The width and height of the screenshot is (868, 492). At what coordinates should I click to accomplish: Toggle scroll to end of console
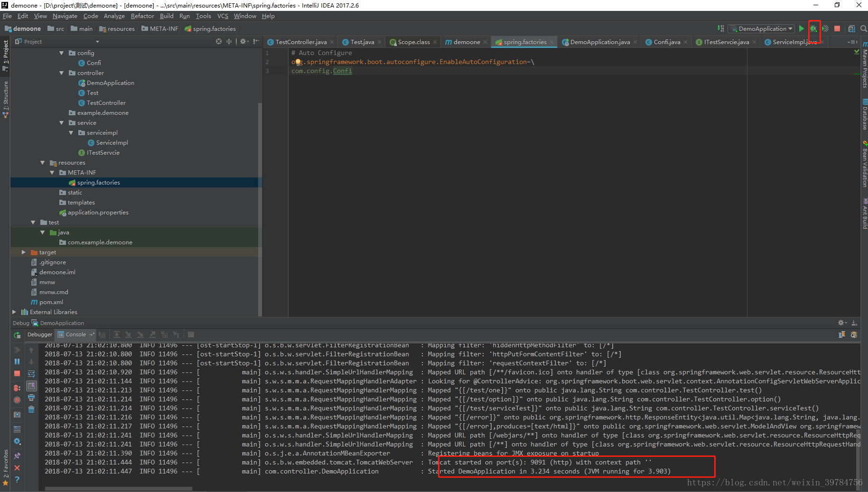coord(31,386)
